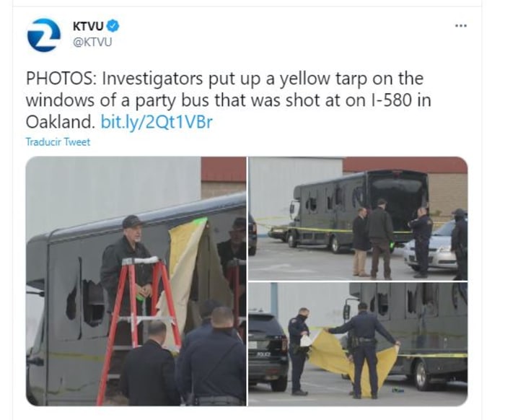505x420 pixels.
Task: Click the broken bus window in the left photo
Action: point(87,303)
